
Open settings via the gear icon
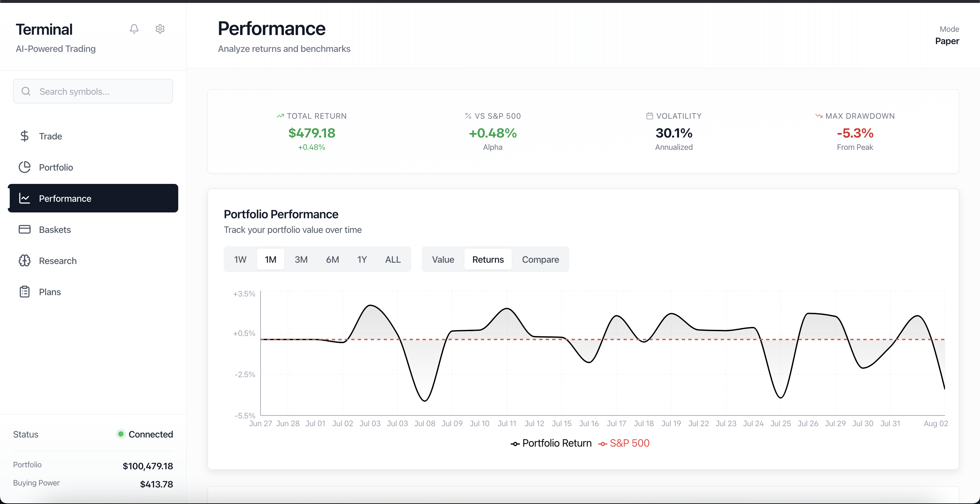[x=160, y=29]
